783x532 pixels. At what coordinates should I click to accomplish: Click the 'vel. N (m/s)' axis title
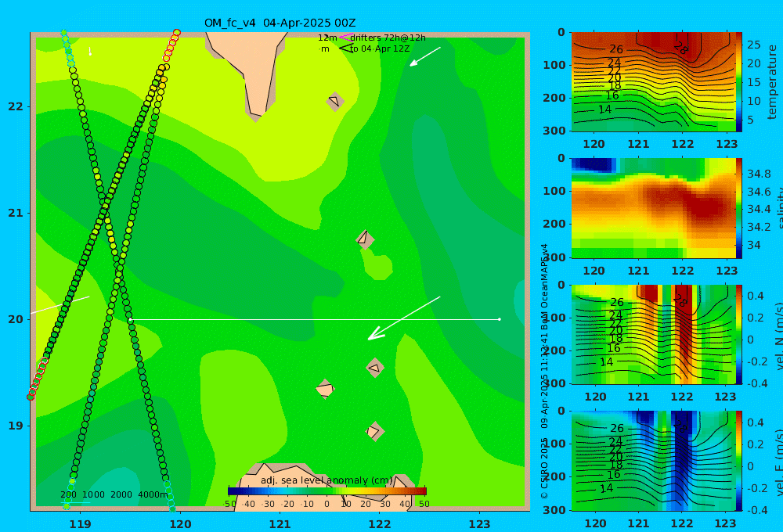pyautogui.click(x=779, y=334)
